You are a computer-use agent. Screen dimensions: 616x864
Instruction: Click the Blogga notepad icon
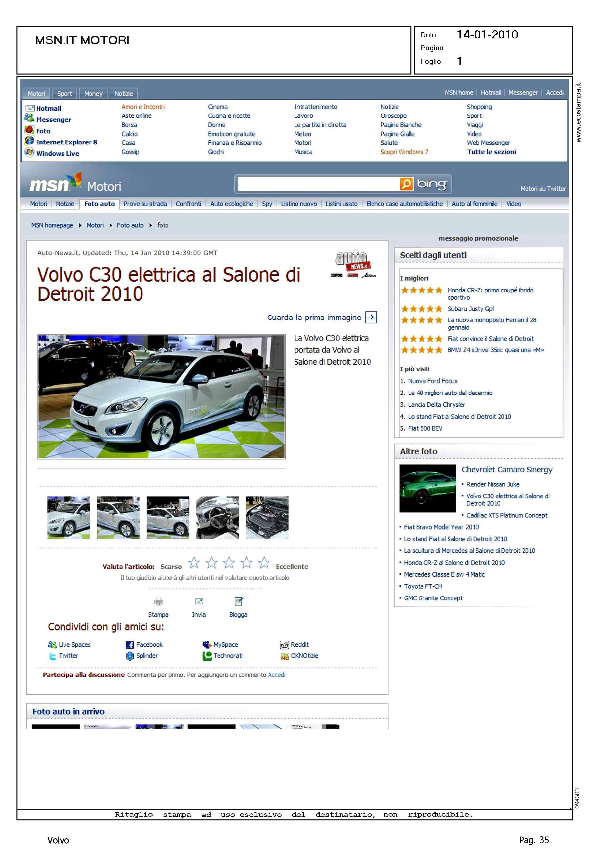[x=239, y=601]
